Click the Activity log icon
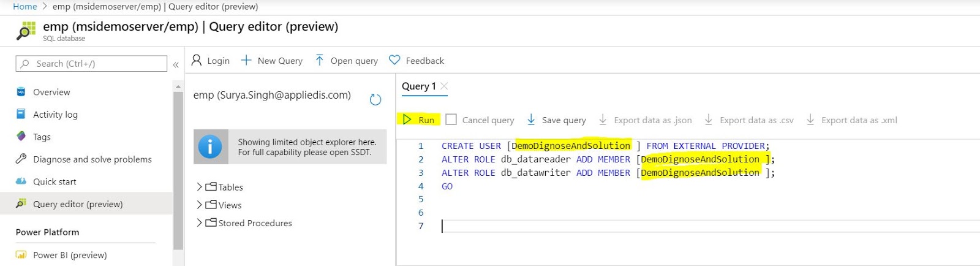The height and width of the screenshot is (266, 980). 21,114
